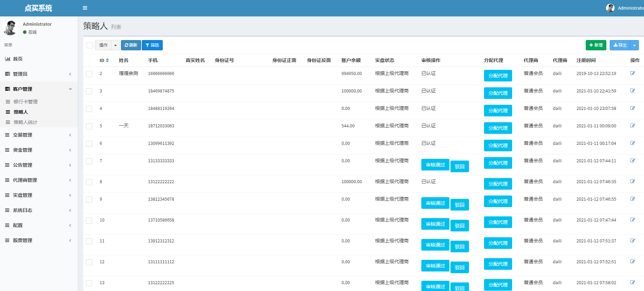Open the 导出 export dropdown caret
644x291 pixels.
(x=634, y=45)
